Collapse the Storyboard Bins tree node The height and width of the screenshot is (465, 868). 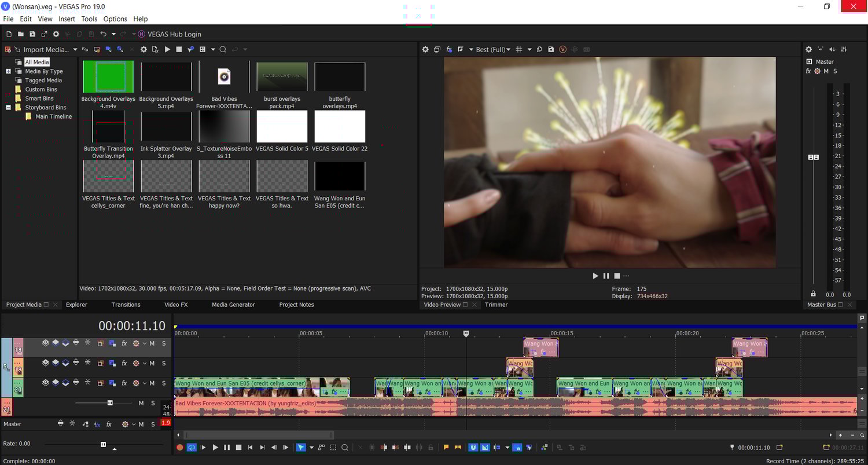coord(8,108)
